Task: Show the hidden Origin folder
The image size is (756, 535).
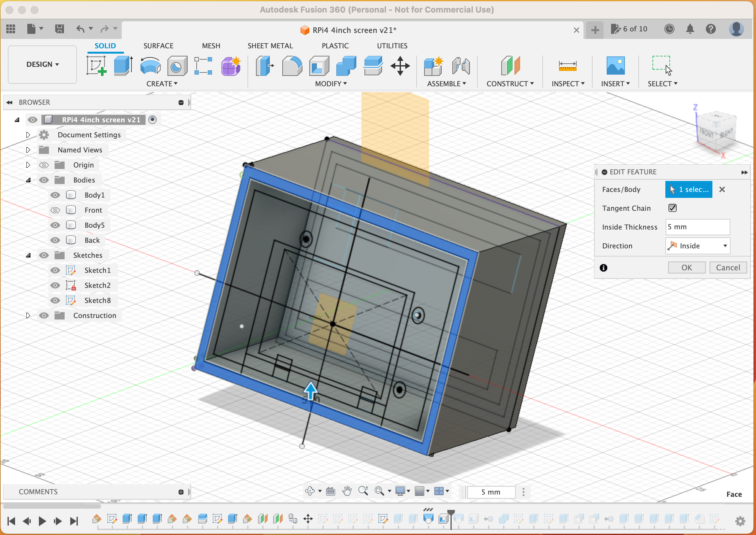Action: pos(44,165)
